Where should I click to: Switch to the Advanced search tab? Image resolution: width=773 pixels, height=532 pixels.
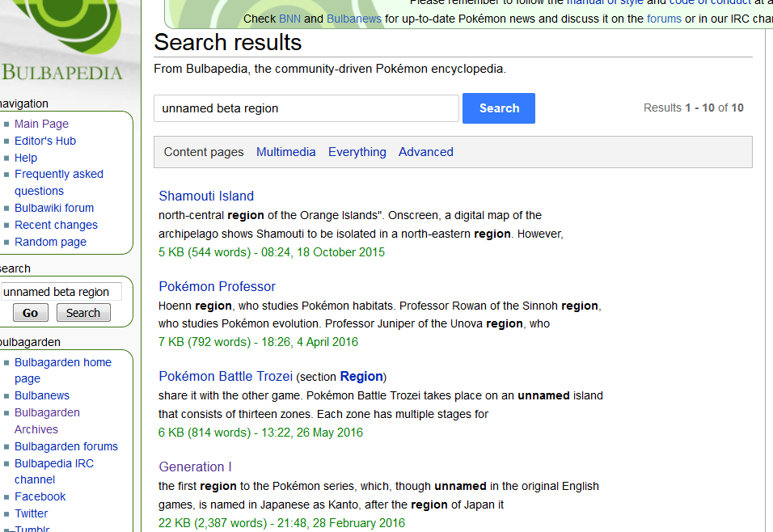(426, 152)
